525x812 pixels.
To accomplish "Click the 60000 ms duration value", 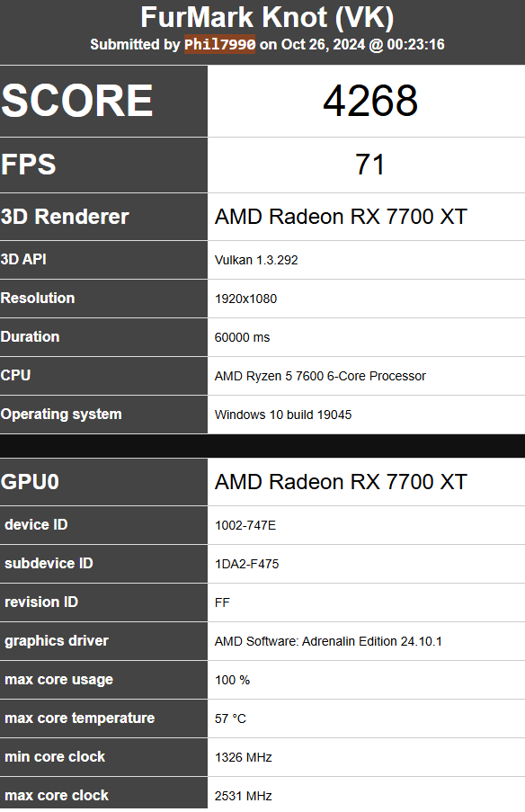I will click(x=242, y=337).
